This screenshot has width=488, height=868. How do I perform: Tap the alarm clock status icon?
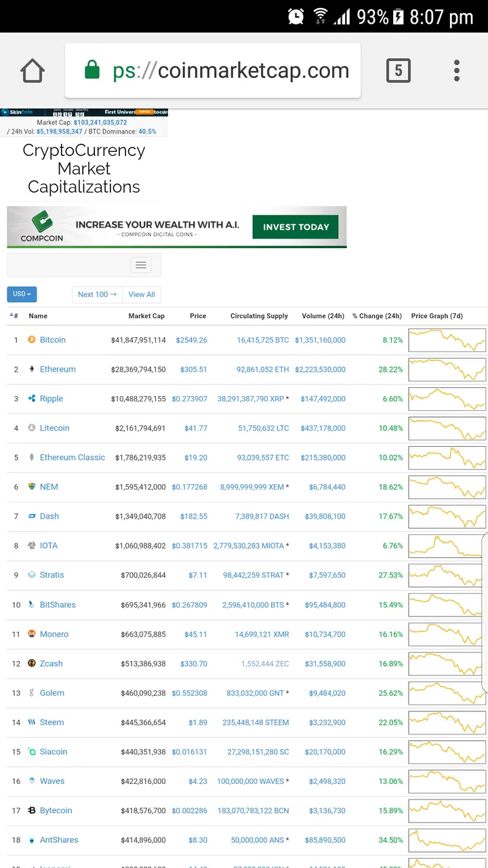296,16
